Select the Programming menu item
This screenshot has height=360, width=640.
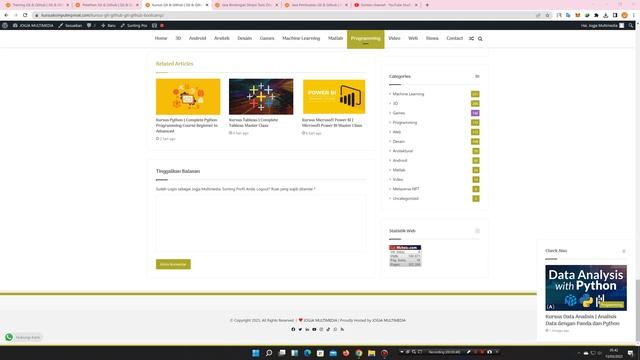[365, 39]
